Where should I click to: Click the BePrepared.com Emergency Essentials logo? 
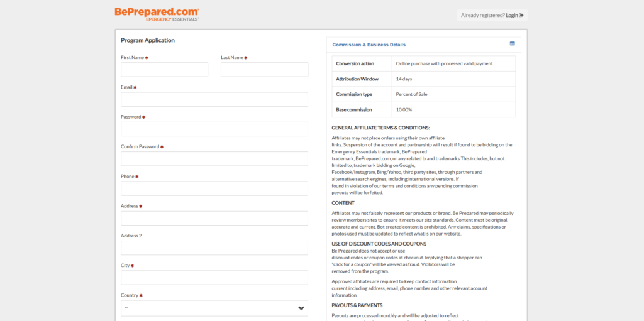(157, 14)
